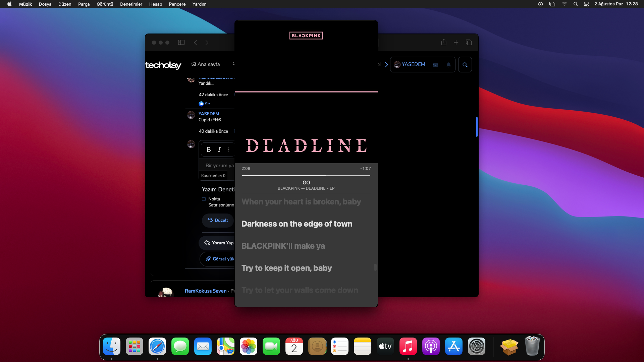Image resolution: width=644 pixels, height=362 pixels.
Task: Open the YASEDEM account button in the header
Action: [x=410, y=65]
